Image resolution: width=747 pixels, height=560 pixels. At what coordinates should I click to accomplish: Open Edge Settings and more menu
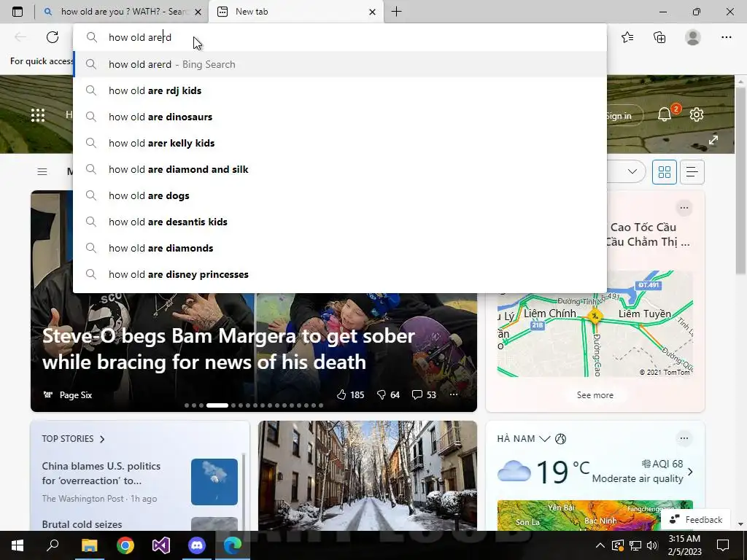[726, 37]
